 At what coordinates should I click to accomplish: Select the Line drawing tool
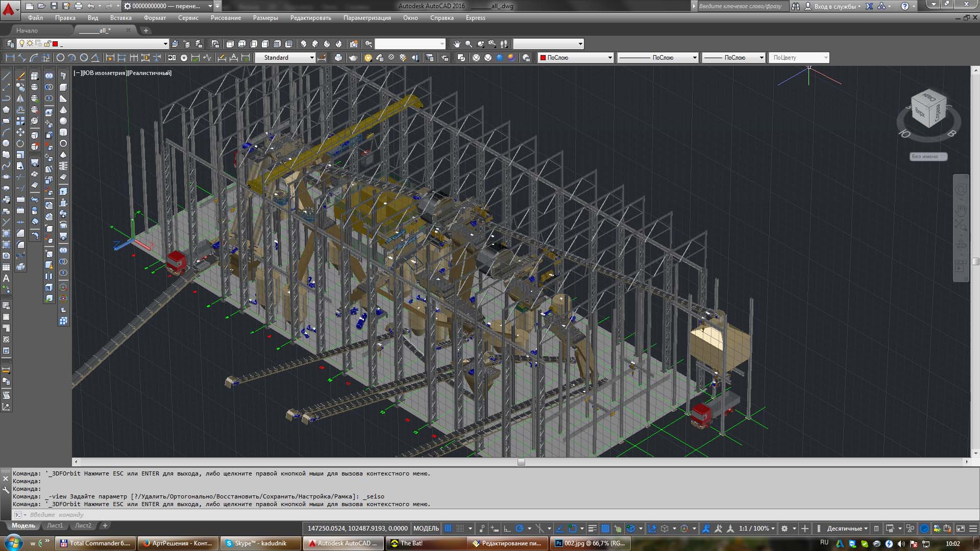[x=6, y=76]
